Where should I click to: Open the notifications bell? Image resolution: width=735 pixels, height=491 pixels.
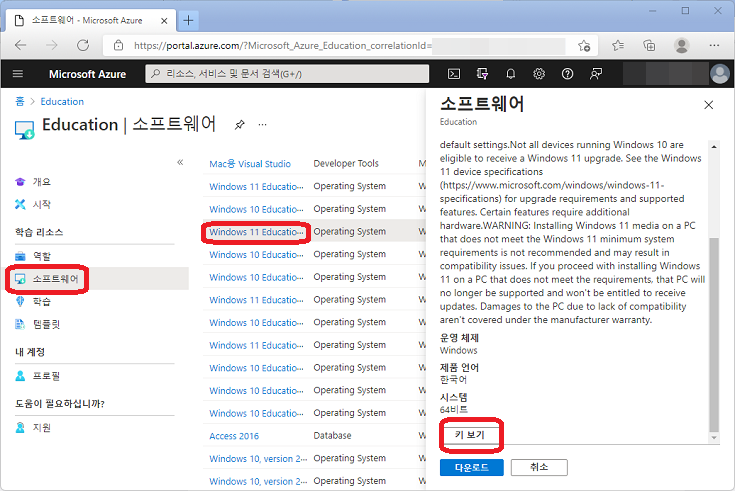(x=510, y=74)
